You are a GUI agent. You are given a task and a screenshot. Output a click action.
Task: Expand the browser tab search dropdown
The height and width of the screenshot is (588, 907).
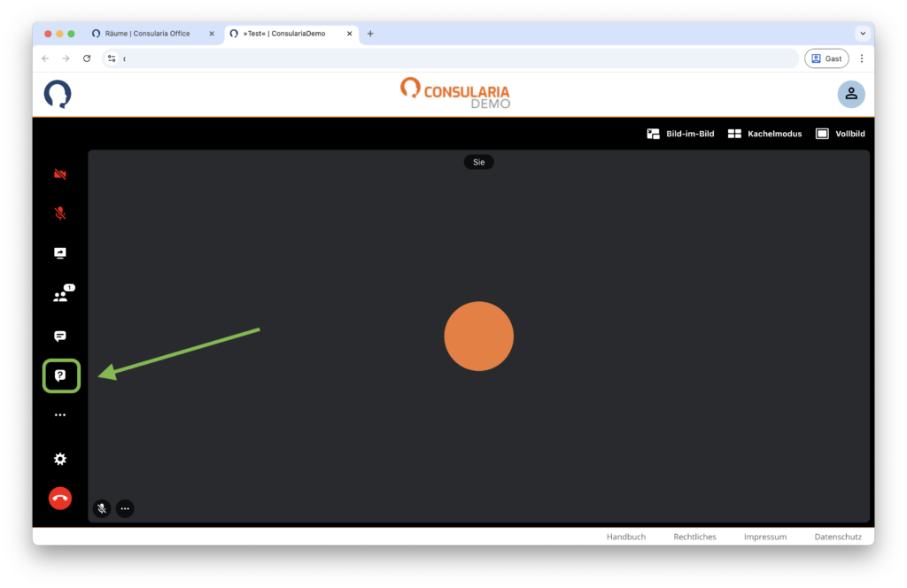pos(862,34)
